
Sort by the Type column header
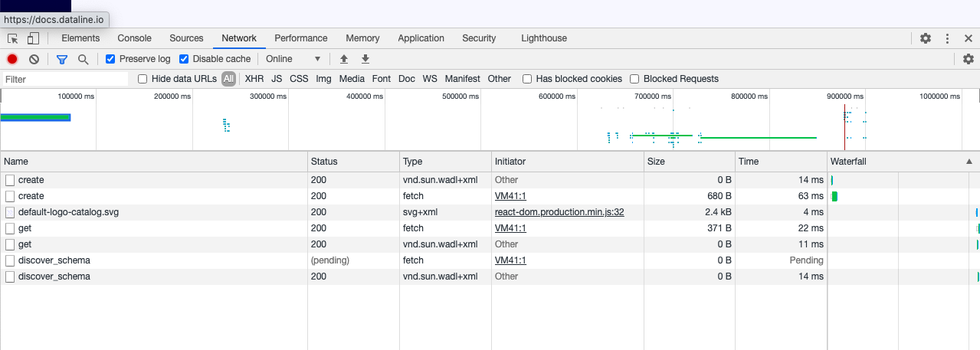tap(445, 162)
